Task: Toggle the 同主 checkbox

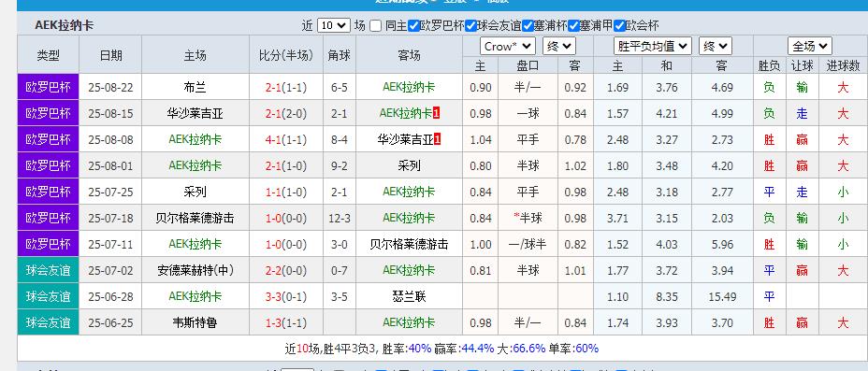Action: click(375, 25)
